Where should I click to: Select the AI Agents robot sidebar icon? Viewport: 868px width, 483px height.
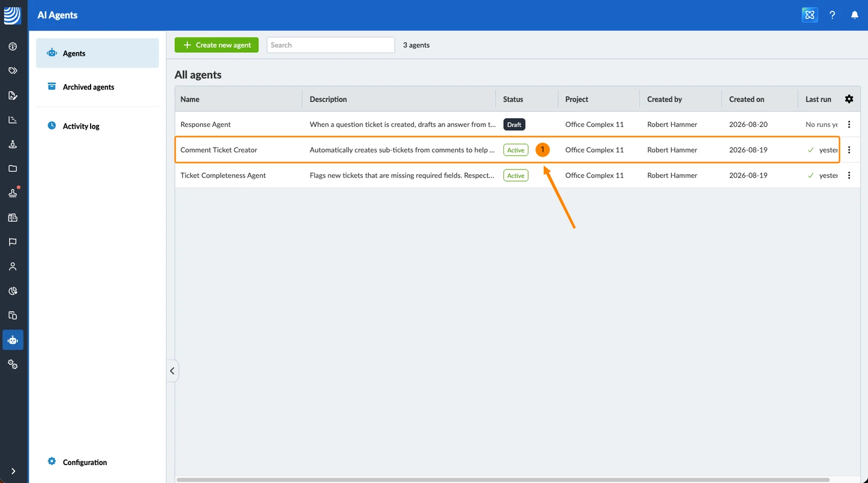point(13,340)
